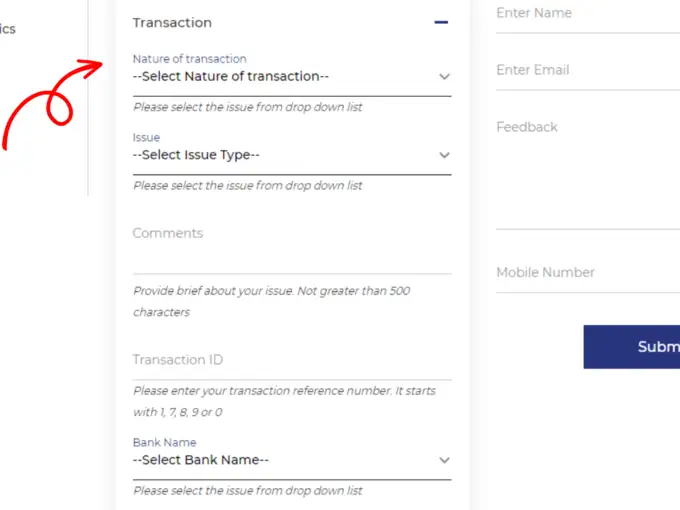Click the Nature of transaction chevron arrow
The height and width of the screenshot is (510, 680).
444,77
